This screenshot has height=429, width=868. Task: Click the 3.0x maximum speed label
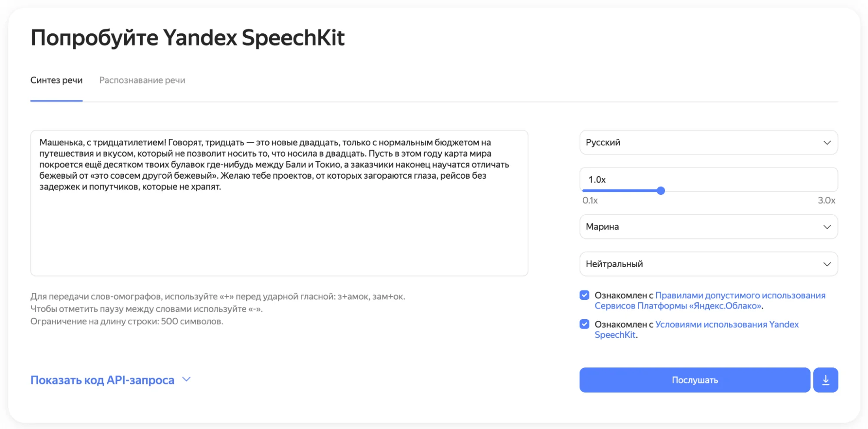pos(826,200)
